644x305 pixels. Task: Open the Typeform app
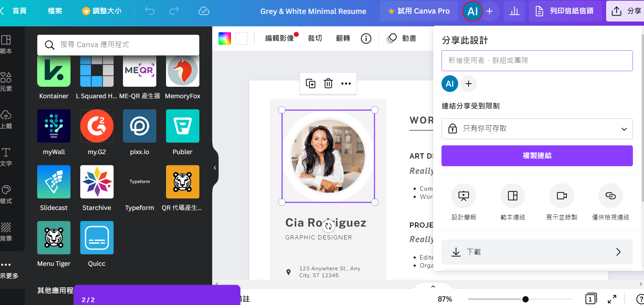click(x=140, y=182)
